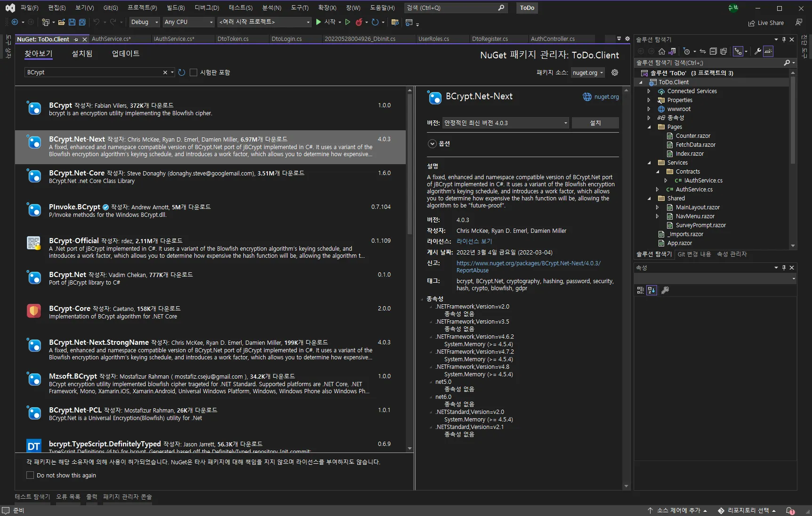Image resolution: width=812 pixels, height=516 pixels.
Task: Switch to the 설치됨 installed tab
Action: [82, 54]
